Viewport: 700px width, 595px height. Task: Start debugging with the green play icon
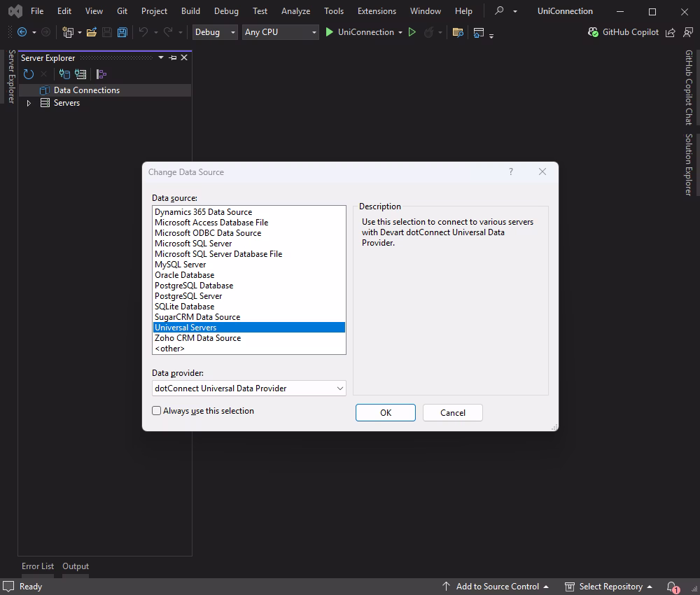pyautogui.click(x=330, y=32)
